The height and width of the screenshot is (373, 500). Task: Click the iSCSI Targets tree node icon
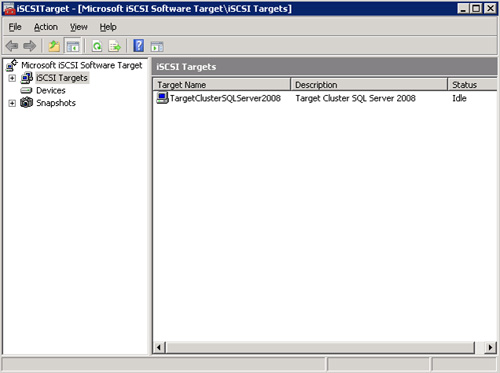tap(27, 78)
